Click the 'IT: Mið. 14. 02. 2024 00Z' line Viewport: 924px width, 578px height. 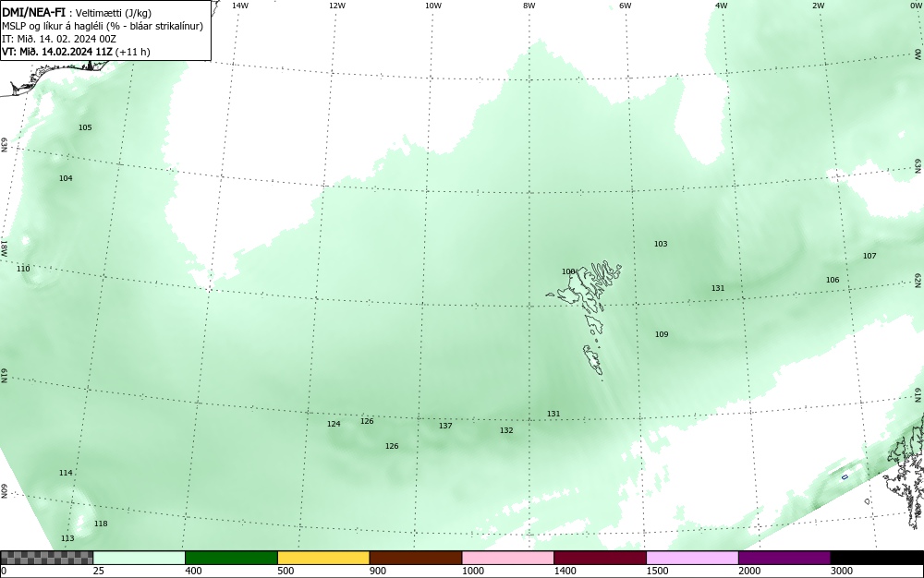pyautogui.click(x=59, y=39)
